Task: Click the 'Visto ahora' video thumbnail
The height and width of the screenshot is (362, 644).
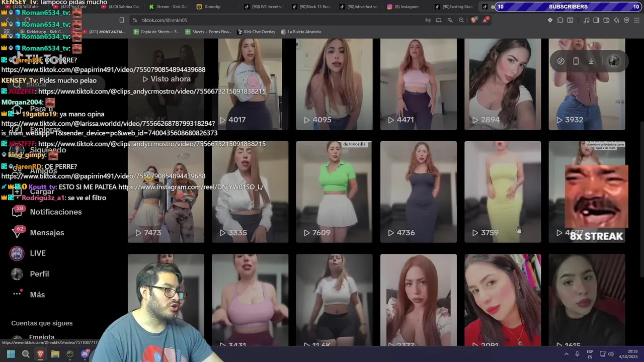Action: point(166,84)
